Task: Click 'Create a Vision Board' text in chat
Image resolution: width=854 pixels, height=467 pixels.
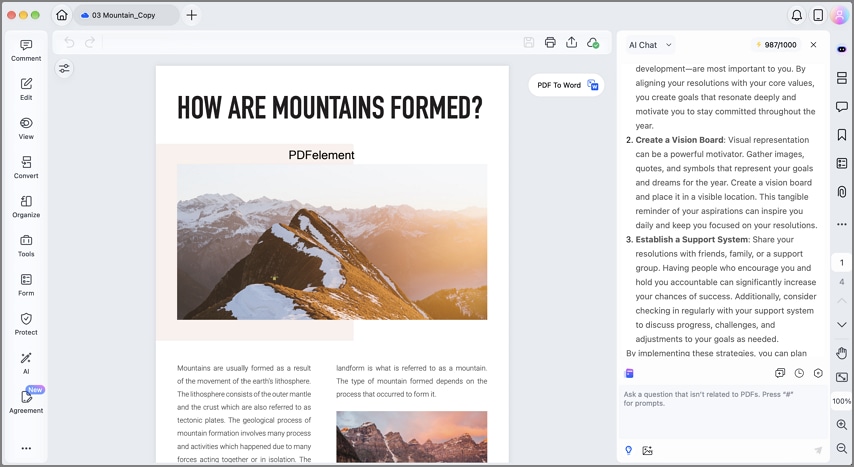Action: (679, 140)
